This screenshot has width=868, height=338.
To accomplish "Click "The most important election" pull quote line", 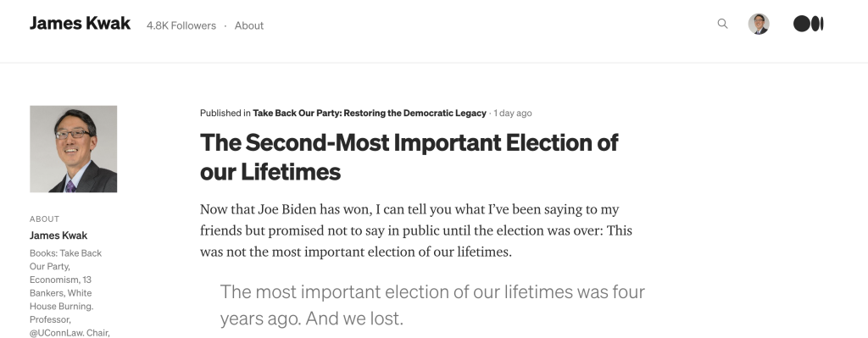I will [x=432, y=291].
